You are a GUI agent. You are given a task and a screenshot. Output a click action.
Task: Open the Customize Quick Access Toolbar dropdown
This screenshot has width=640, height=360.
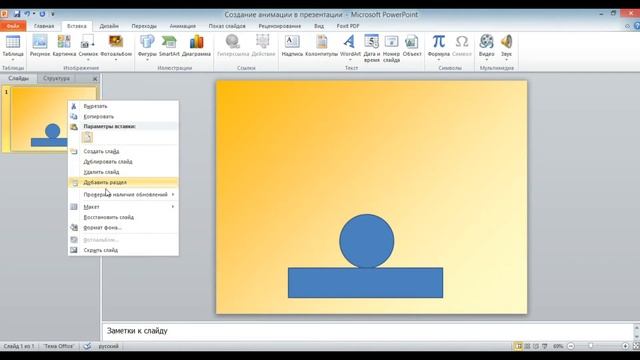[53, 14]
